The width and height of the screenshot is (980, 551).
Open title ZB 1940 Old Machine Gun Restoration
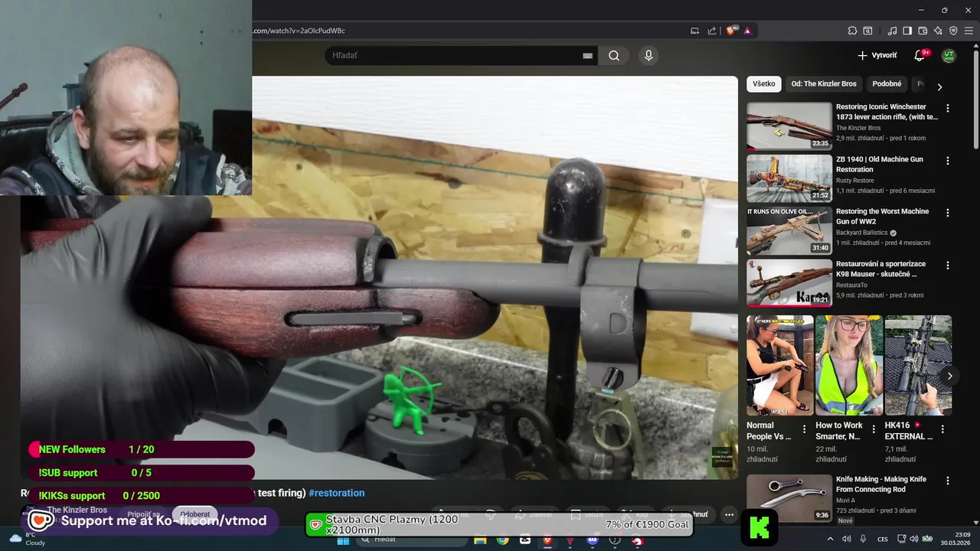[880, 164]
